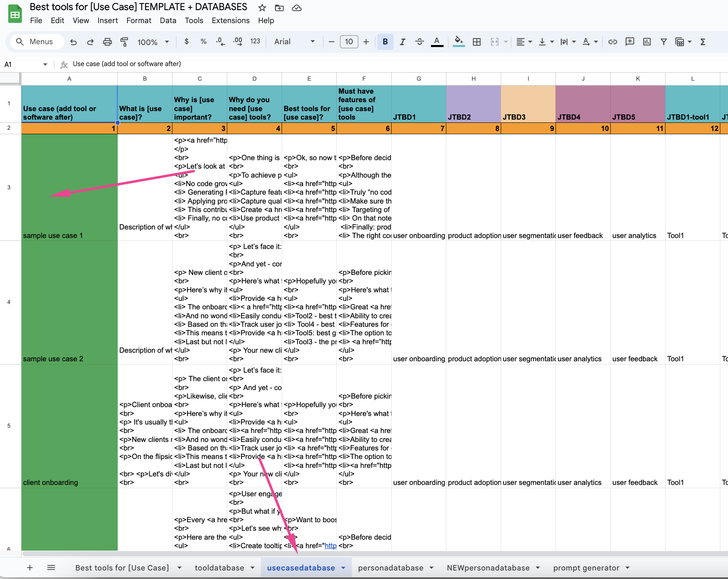Viewport: 728px width, 579px height.
Task: Open the zoom level dropdown at 100%
Action: pos(153,42)
